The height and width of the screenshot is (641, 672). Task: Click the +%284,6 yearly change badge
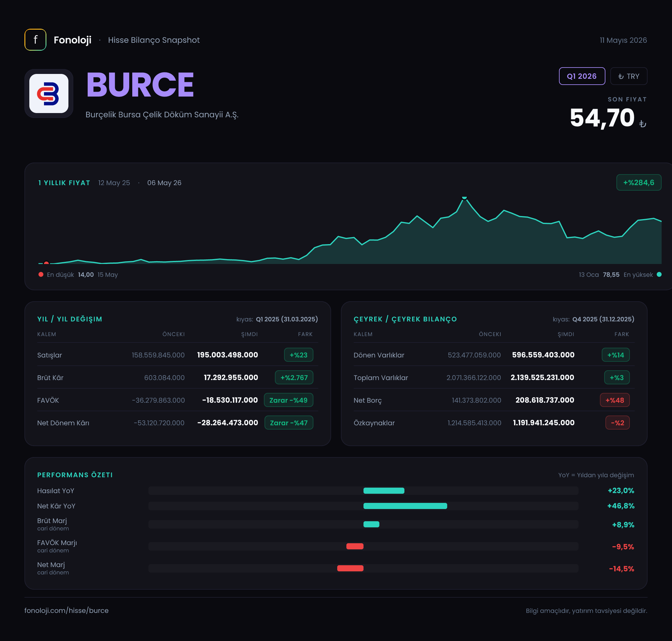point(638,182)
